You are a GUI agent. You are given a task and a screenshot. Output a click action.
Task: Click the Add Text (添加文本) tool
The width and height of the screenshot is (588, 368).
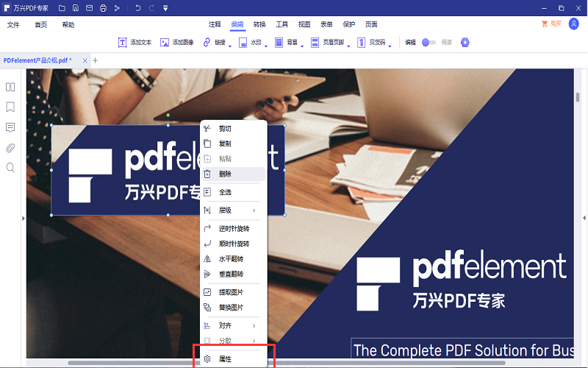pos(135,43)
